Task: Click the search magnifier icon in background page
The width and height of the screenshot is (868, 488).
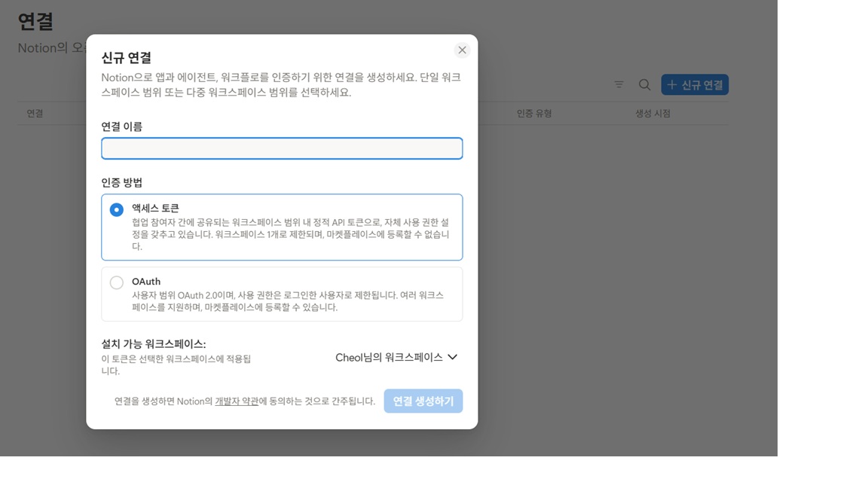Action: click(644, 84)
